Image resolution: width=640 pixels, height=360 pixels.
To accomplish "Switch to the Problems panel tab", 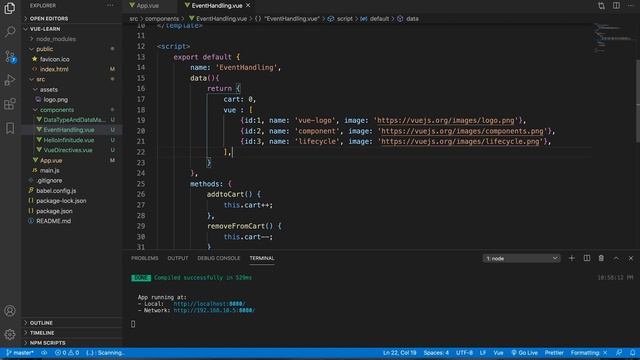I will [x=144, y=258].
